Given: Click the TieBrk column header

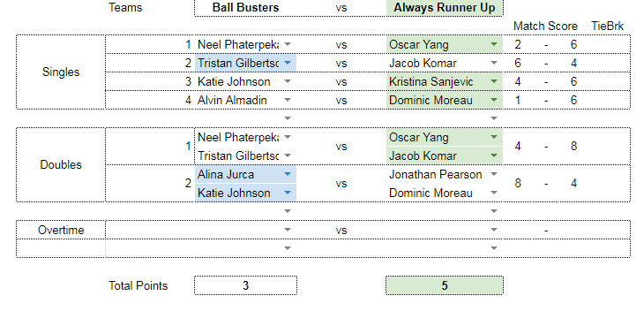Looking at the screenshot, I should coord(608,27).
